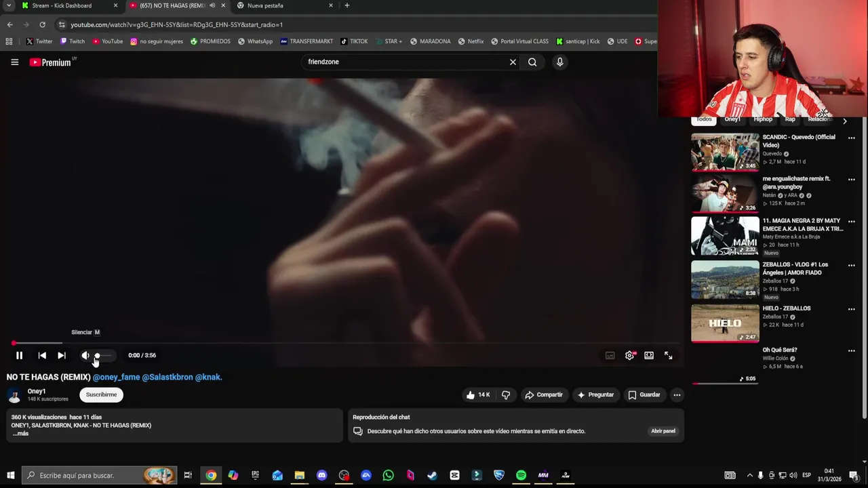Open the player settings gear

click(630, 355)
